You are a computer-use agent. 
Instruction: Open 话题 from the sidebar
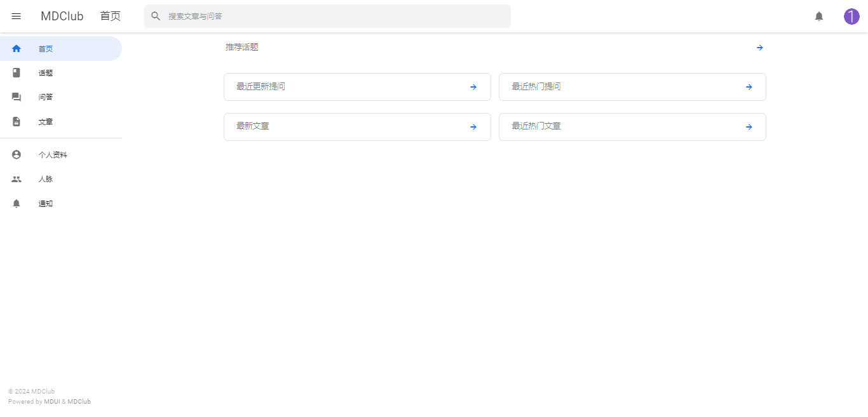tap(61, 73)
